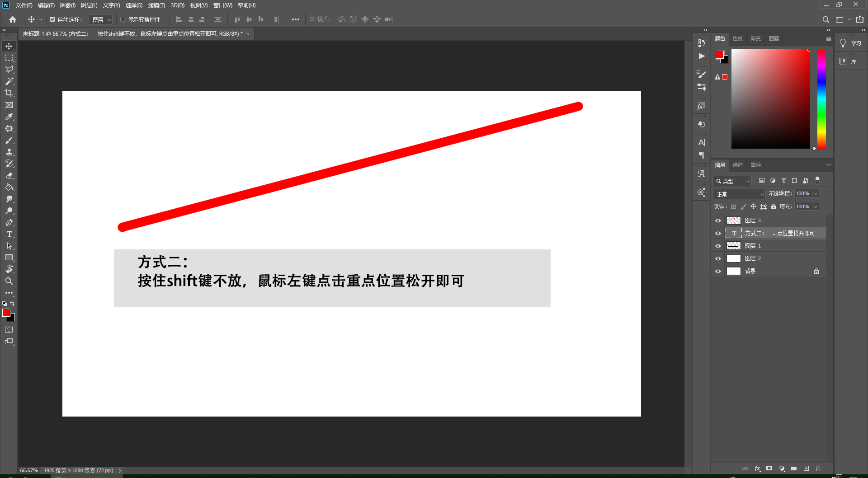Open blend mode 正常 dropdown
This screenshot has width=868, height=478.
click(x=739, y=194)
